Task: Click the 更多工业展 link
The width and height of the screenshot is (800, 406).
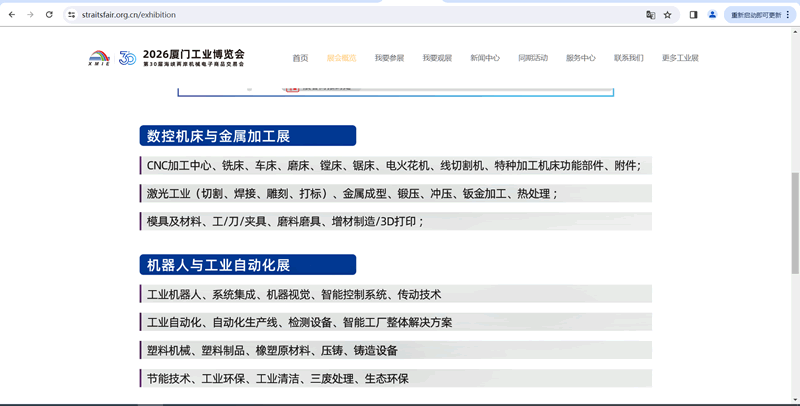Action: tap(680, 58)
